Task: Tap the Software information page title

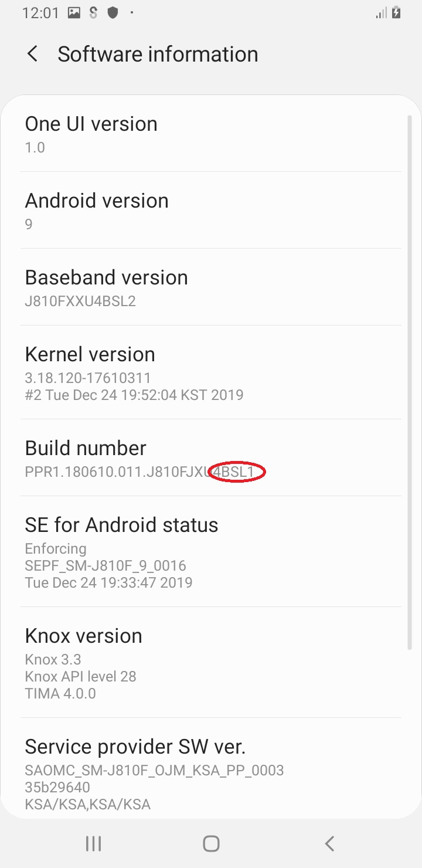Action: click(158, 55)
